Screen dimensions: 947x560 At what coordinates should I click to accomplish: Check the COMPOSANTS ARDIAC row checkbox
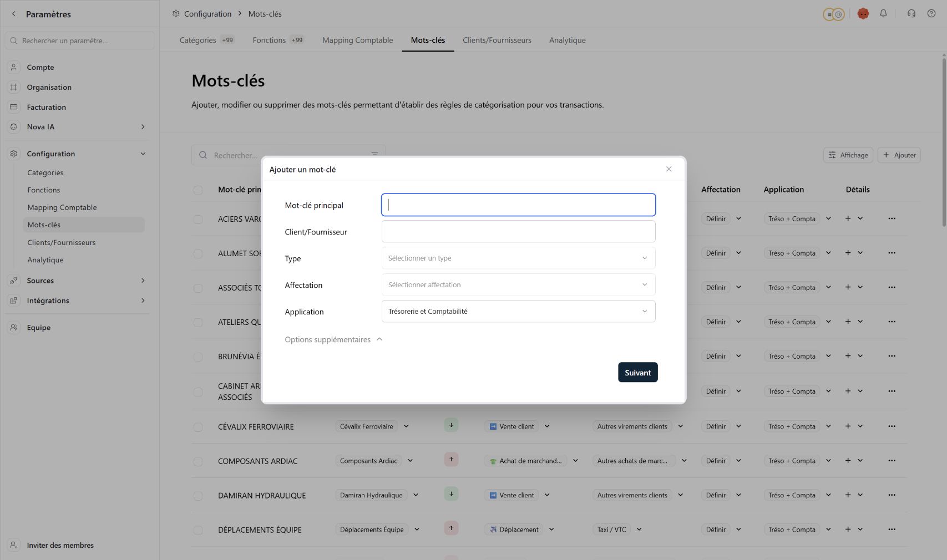click(198, 462)
